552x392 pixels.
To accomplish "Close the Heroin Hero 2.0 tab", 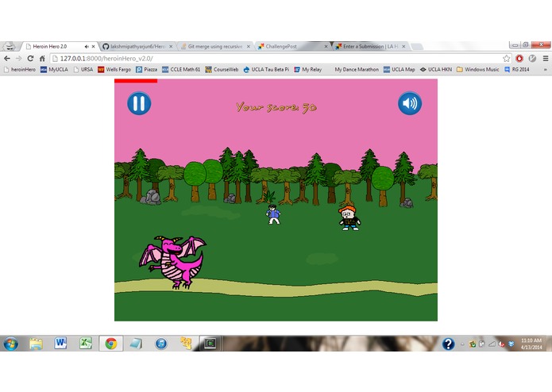I will [93, 46].
